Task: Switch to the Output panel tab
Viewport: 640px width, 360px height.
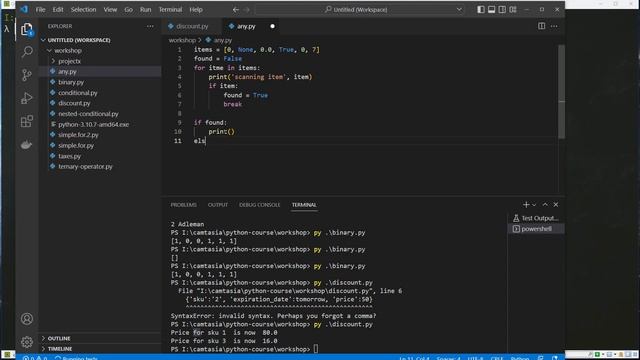Action: point(218,205)
